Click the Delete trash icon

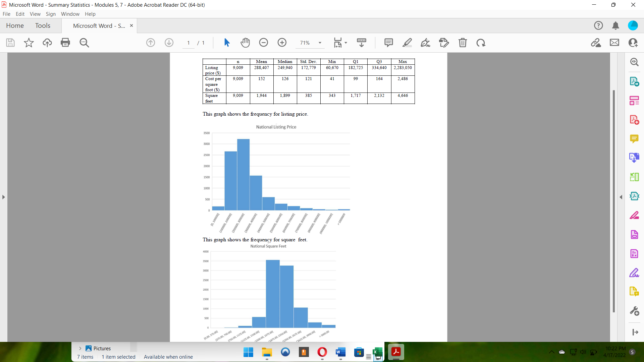[463, 43]
